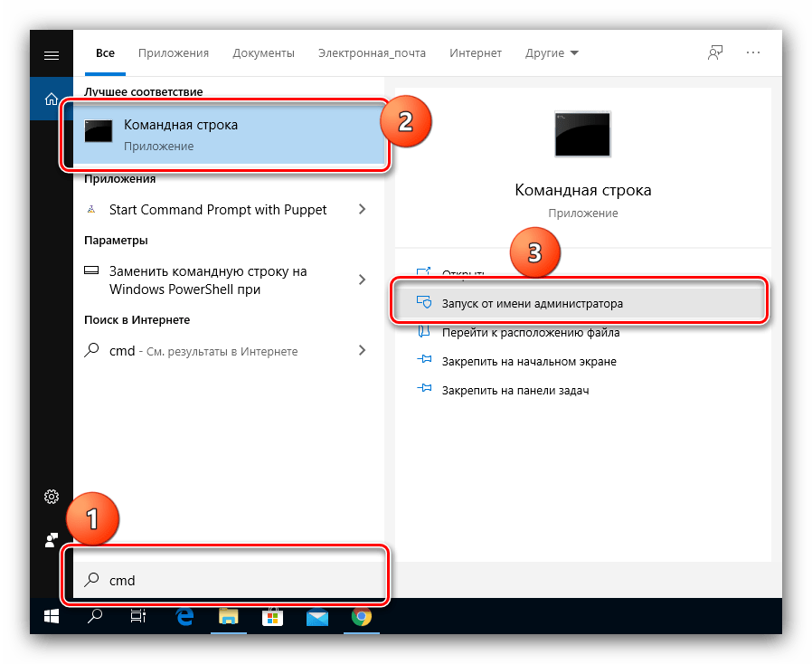The width and height of the screenshot is (812, 664).
Task: Switch to the Документы tab
Action: 263,53
